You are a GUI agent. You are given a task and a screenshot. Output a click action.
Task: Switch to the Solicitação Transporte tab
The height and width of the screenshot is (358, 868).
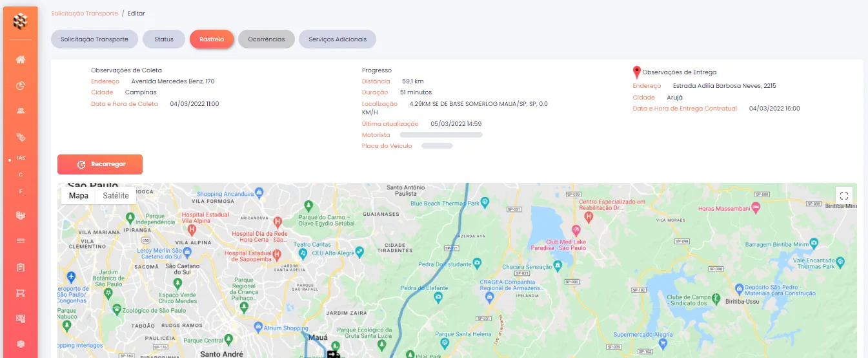(94, 39)
